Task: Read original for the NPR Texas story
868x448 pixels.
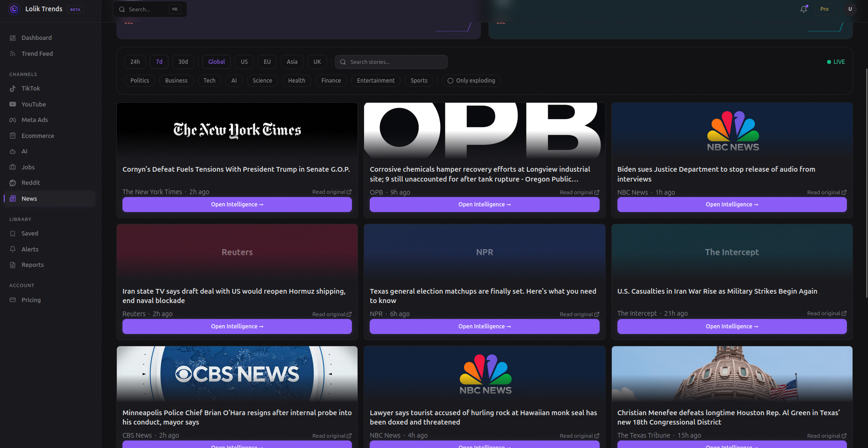Action: click(579, 314)
